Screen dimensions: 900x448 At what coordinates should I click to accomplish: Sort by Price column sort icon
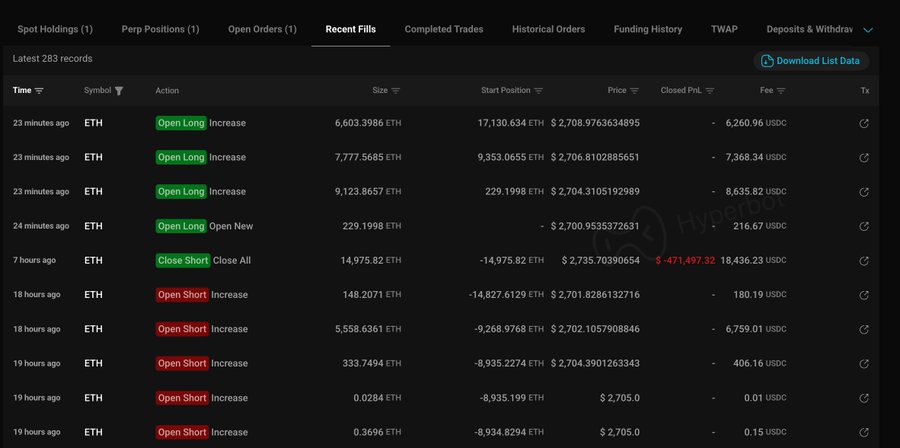point(634,91)
